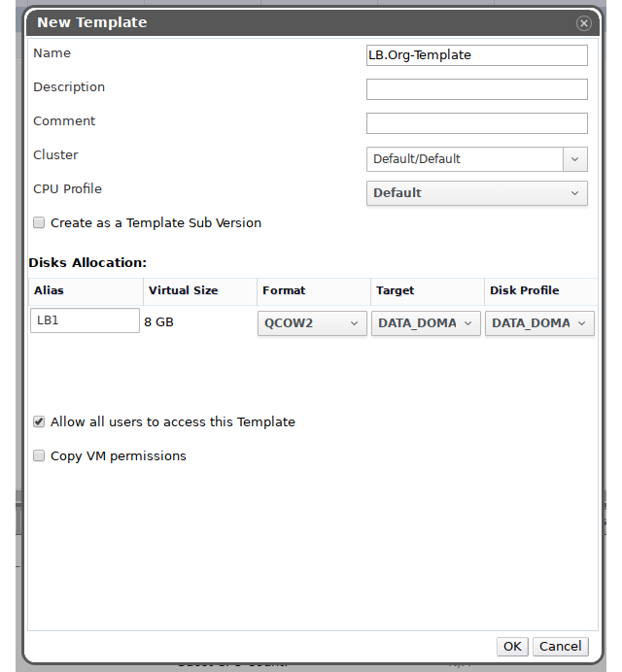Click the Name input field
The image size is (622, 672).
pos(476,55)
